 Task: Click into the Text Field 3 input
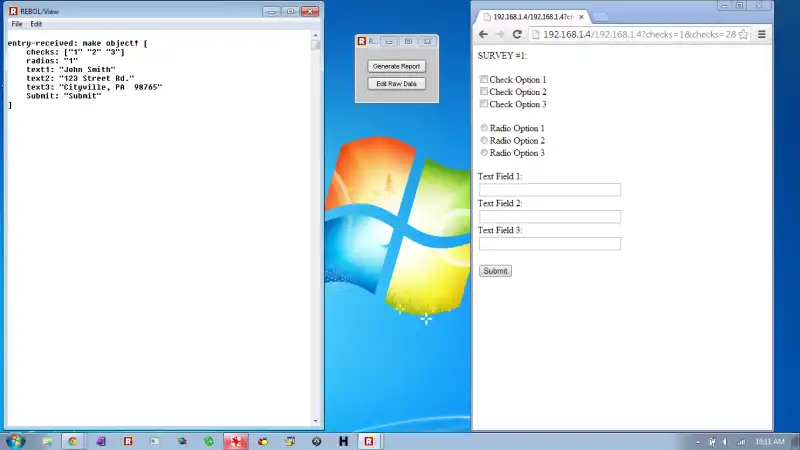tap(549, 244)
